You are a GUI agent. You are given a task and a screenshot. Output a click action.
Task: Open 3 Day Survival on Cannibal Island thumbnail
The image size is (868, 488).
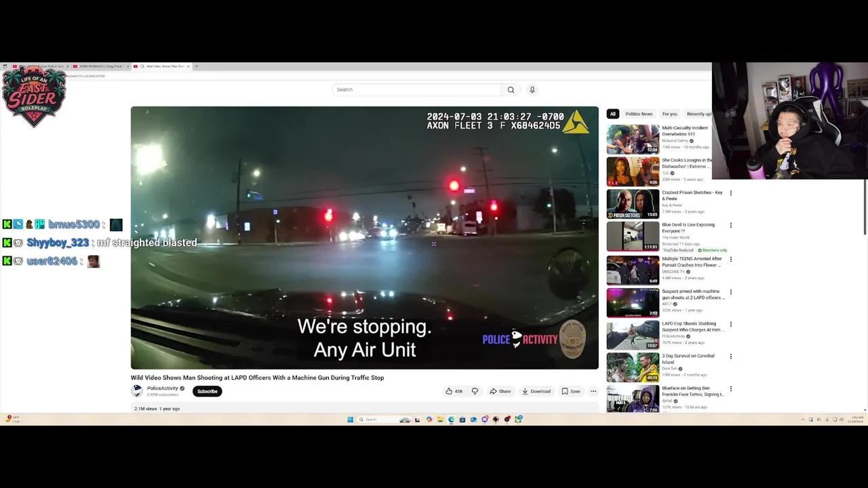(633, 367)
